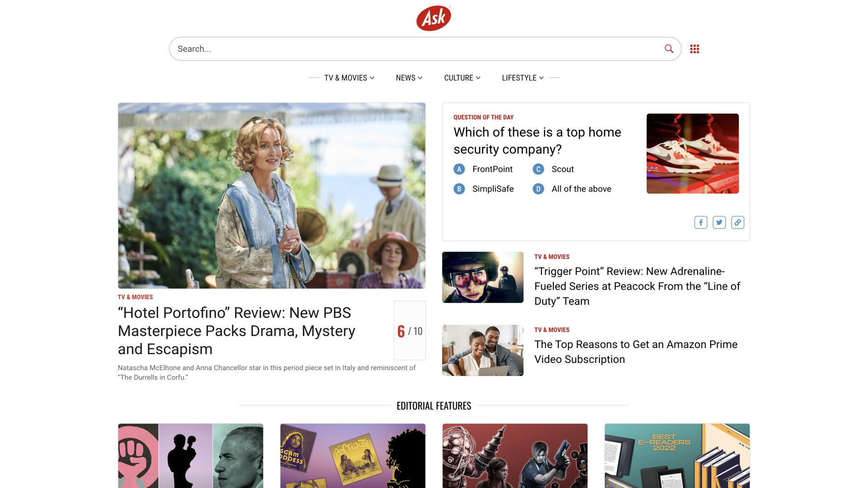This screenshot has height=488, width=868.
Task: Read the Amazon Prime Video subscription article
Action: click(x=636, y=352)
